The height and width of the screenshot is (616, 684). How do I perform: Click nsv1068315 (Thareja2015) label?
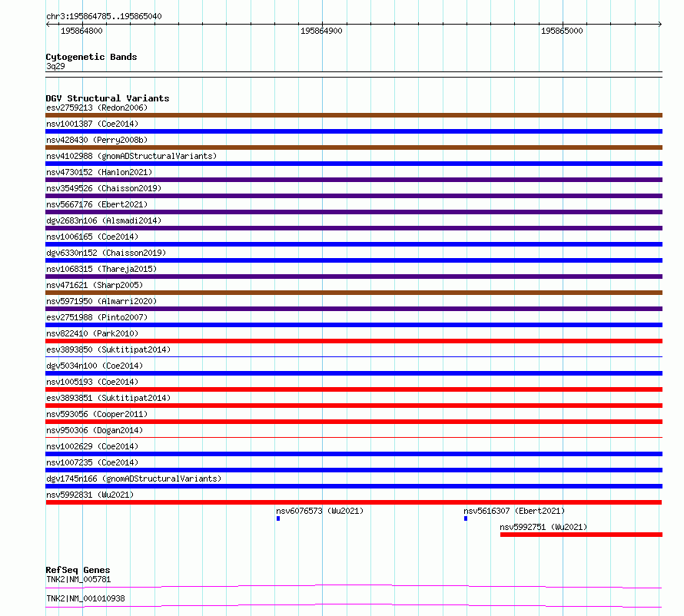pos(101,269)
